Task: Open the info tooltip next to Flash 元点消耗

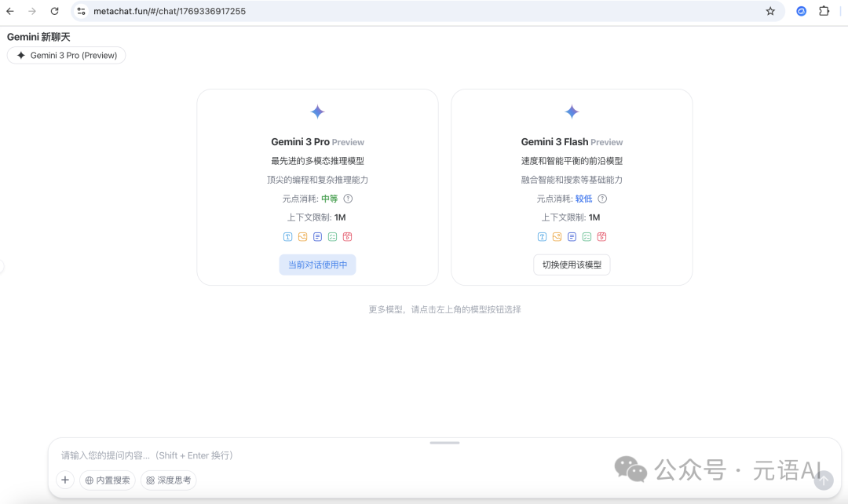Action: coord(601,199)
